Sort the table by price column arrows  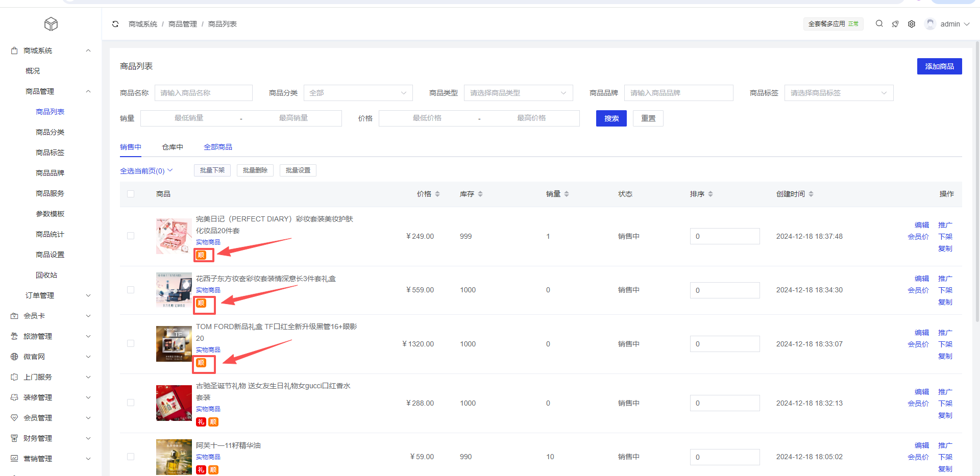click(x=437, y=194)
